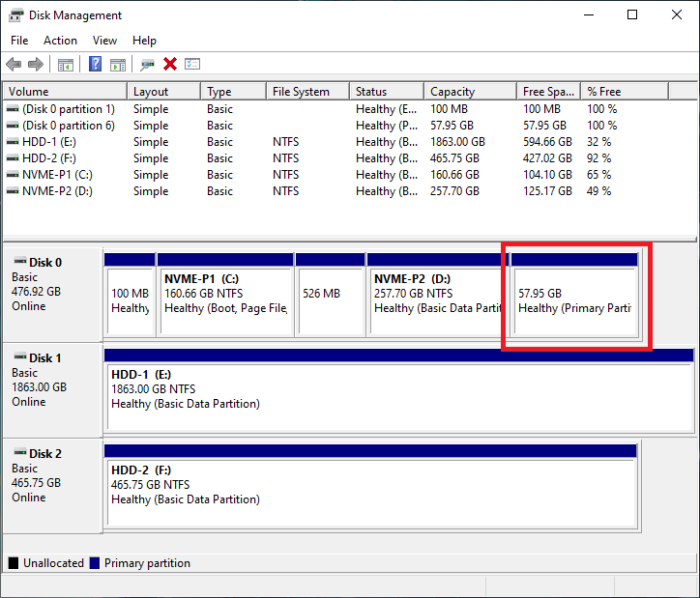Screen dimensions: 700x598
Task: Open the Action menu
Action: (60, 41)
